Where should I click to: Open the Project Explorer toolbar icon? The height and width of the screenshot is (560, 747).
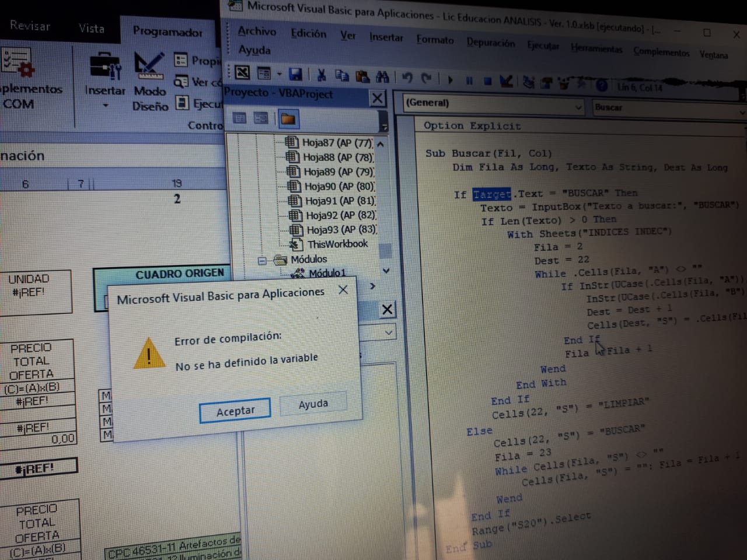point(528,82)
